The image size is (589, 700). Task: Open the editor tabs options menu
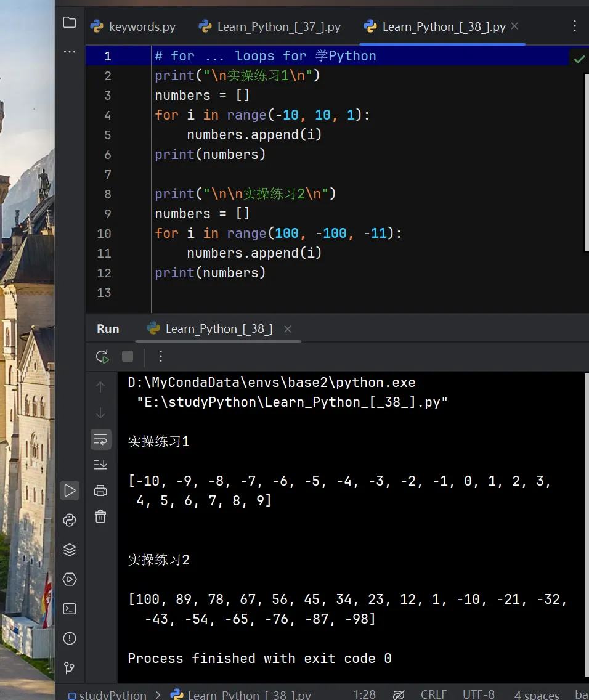[575, 26]
